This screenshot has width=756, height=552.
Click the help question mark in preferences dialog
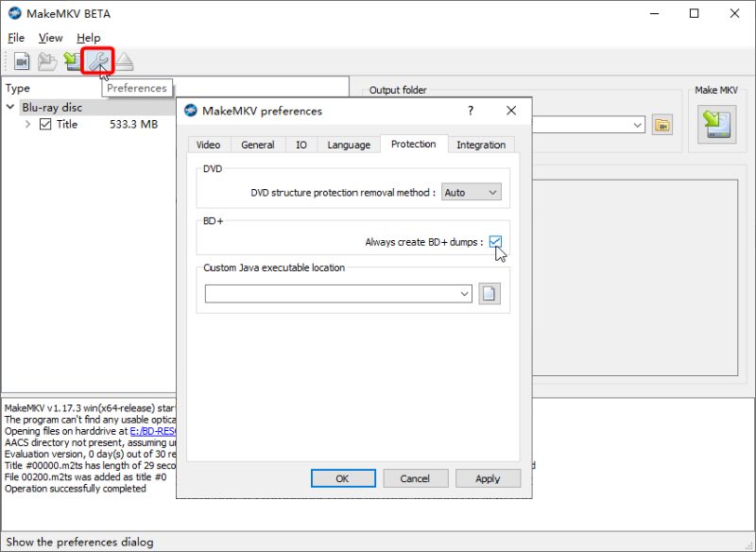pos(471,111)
